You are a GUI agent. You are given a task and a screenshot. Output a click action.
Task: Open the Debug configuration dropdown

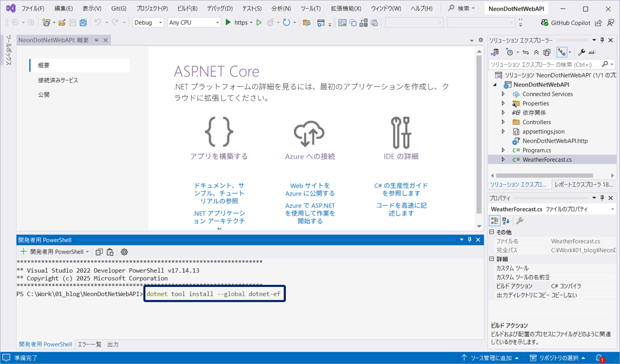[148, 22]
